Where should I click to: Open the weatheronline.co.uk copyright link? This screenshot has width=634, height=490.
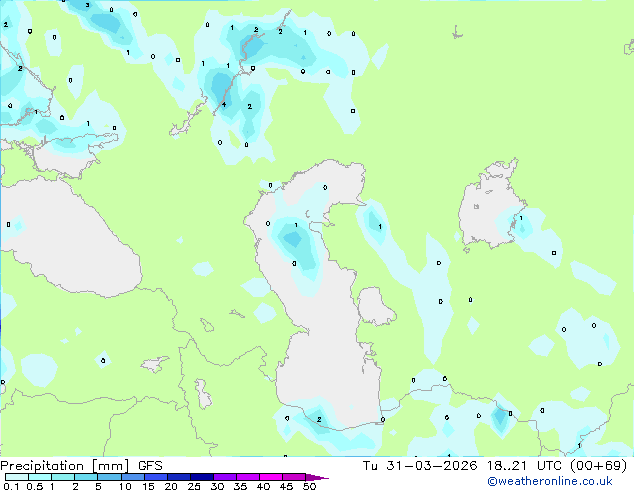pos(550,482)
